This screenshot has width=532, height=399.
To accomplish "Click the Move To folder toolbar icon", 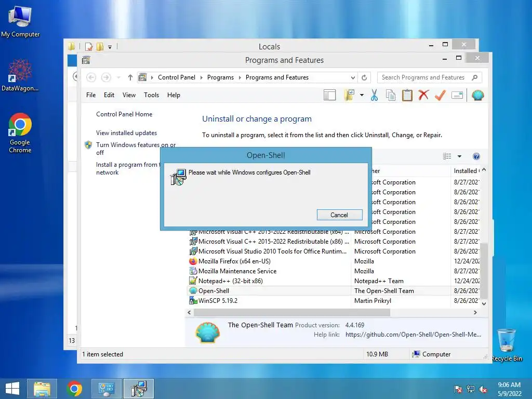I will point(349,96).
